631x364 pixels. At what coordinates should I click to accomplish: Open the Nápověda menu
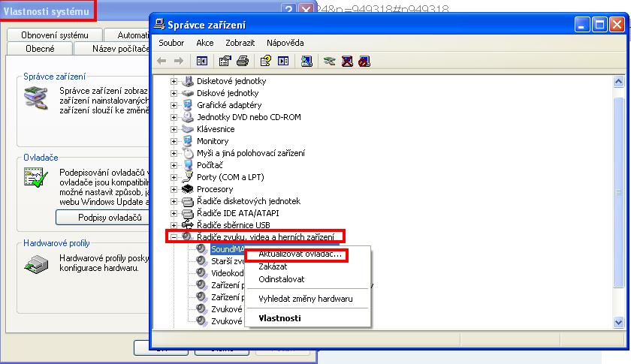(x=285, y=43)
